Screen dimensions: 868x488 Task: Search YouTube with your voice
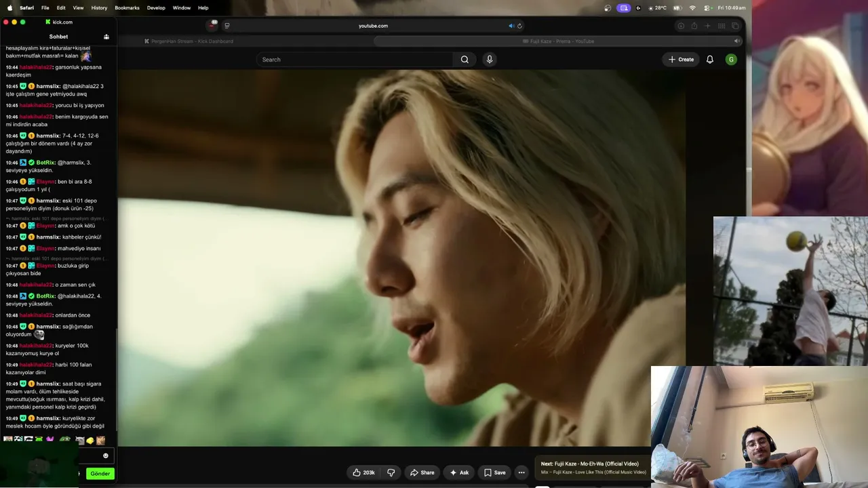click(x=490, y=60)
